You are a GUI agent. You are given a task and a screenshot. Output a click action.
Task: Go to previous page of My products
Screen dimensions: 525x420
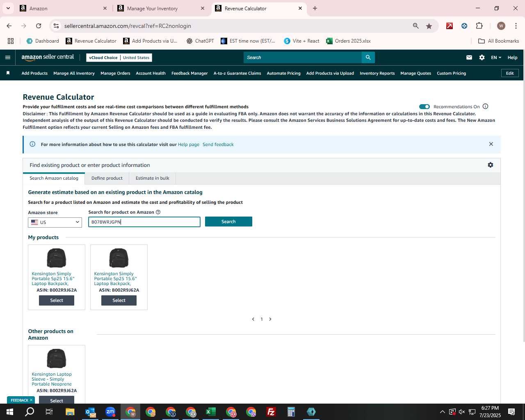point(253,319)
